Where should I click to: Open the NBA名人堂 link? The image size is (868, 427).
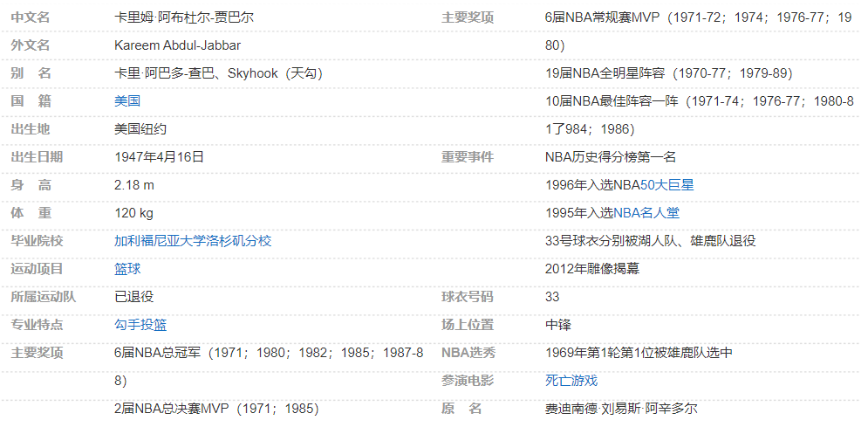(x=646, y=213)
